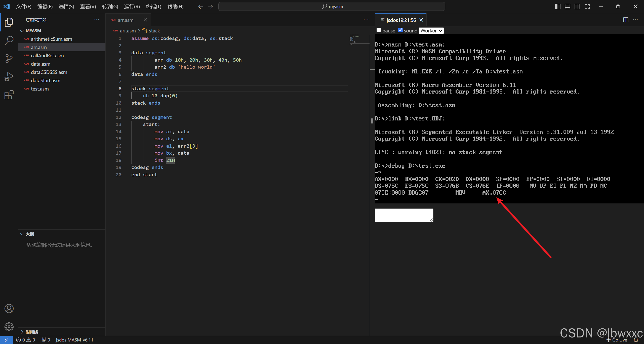Viewport: 644px width, 344px height.
Task: Enable the pause checkbox
Action: click(x=379, y=30)
